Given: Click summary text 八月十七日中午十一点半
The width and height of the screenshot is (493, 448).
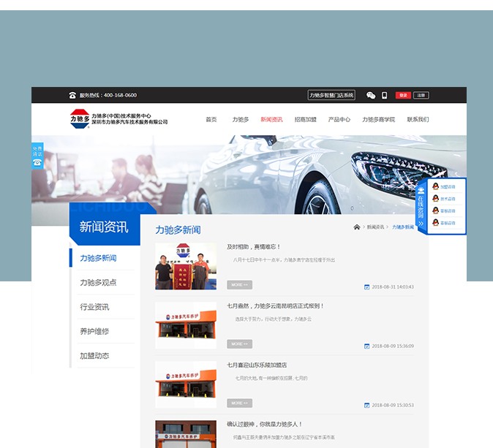Looking at the screenshot, I should coord(284,260).
